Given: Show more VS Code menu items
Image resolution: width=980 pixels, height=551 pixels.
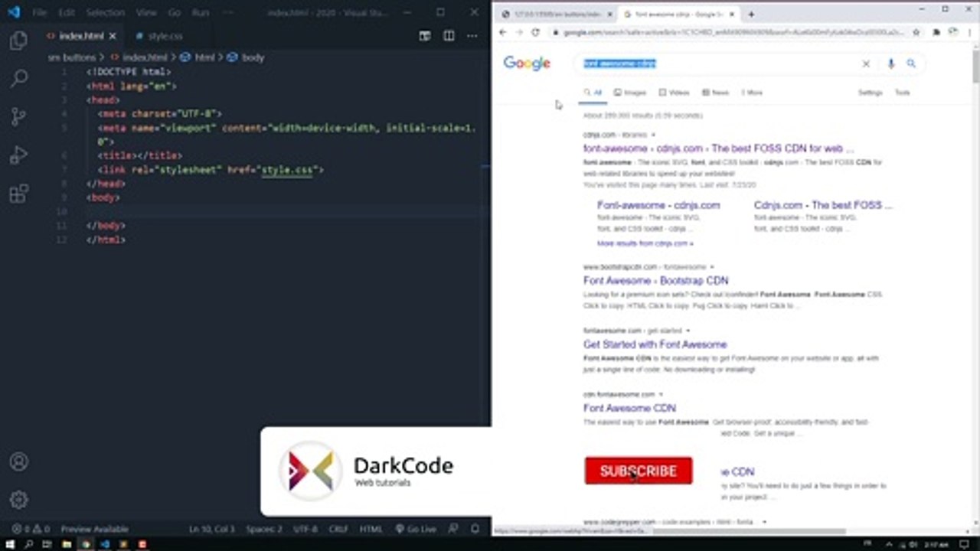Looking at the screenshot, I should pyautogui.click(x=227, y=13).
